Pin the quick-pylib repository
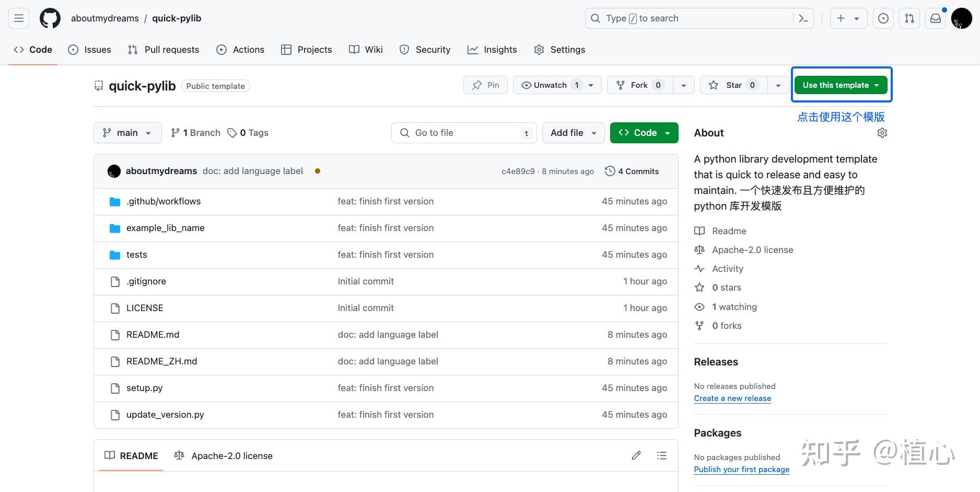The width and height of the screenshot is (980, 492). click(485, 85)
